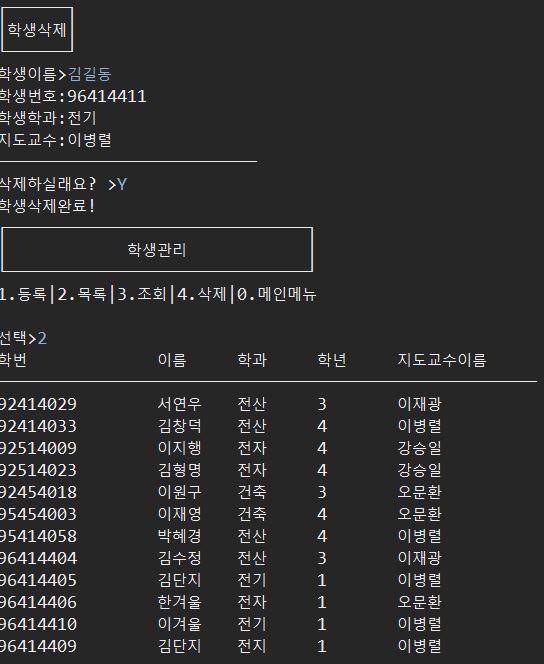Click student number '92414029'
544x664 pixels.
38,404
